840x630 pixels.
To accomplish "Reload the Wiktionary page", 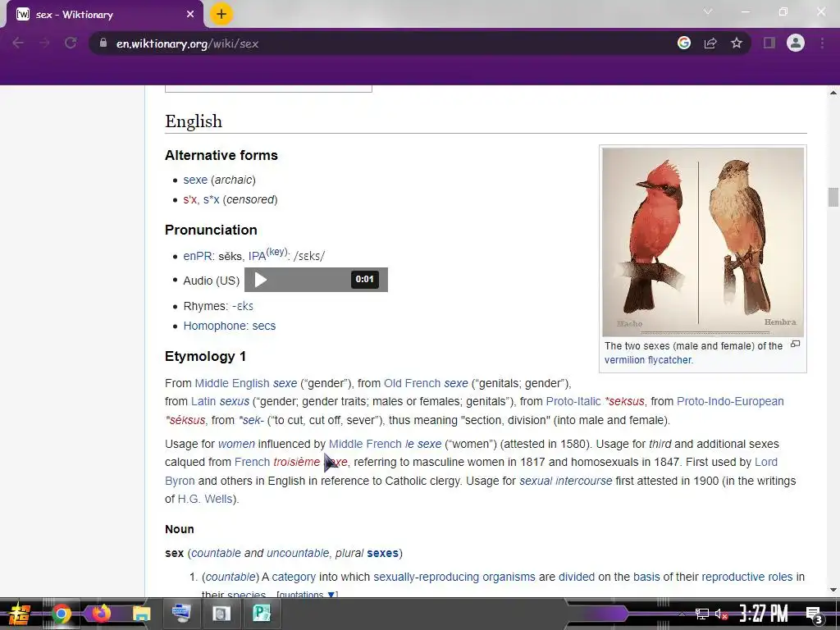I will [71, 43].
